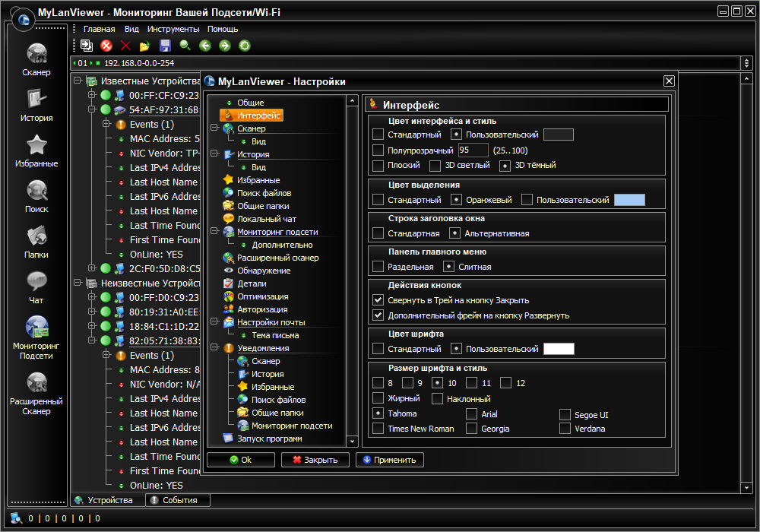Select Поиск файлов in the settings tree
Viewport: 760px width, 532px height.
(264, 193)
